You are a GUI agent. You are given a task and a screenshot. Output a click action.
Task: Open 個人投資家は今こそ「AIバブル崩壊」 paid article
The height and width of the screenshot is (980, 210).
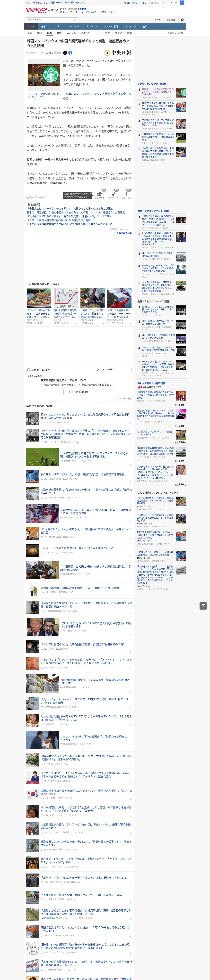(155, 433)
